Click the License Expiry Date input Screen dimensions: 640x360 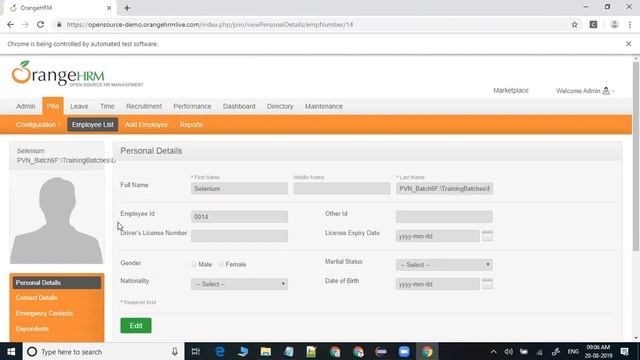pos(438,236)
